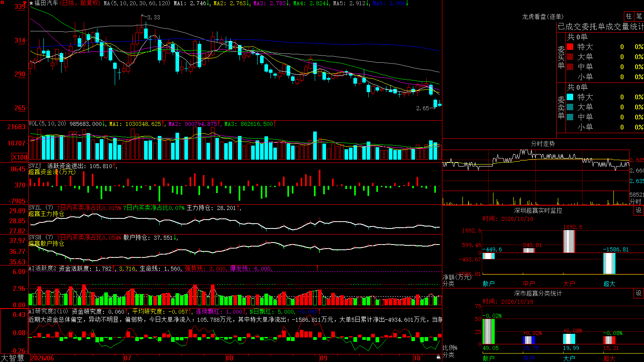Select the 深圳超赢实时监控 panel title
644x362 pixels.
(x=538, y=210)
